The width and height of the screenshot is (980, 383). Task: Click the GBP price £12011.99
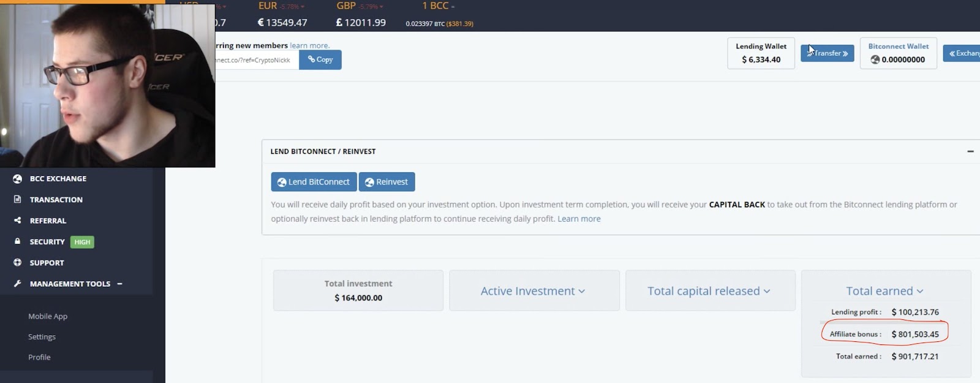(361, 23)
